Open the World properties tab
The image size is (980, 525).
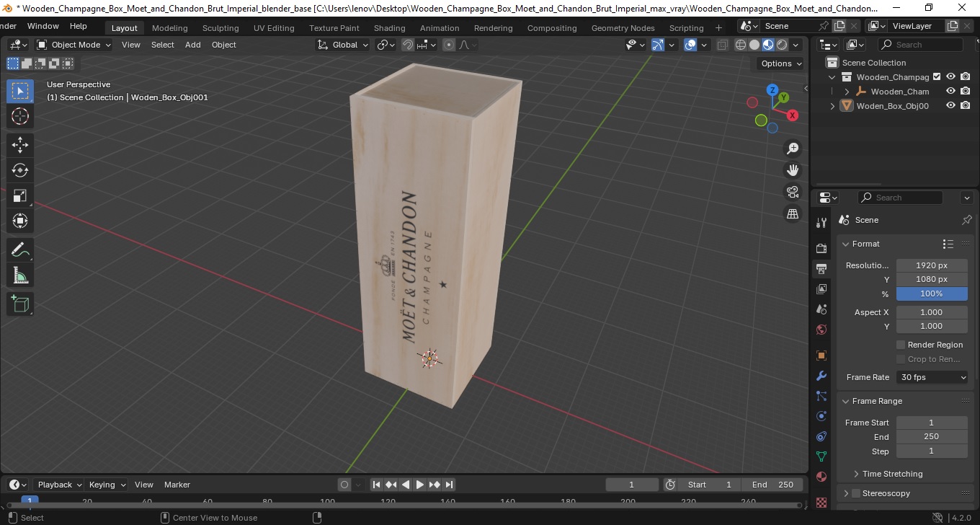pyautogui.click(x=821, y=330)
